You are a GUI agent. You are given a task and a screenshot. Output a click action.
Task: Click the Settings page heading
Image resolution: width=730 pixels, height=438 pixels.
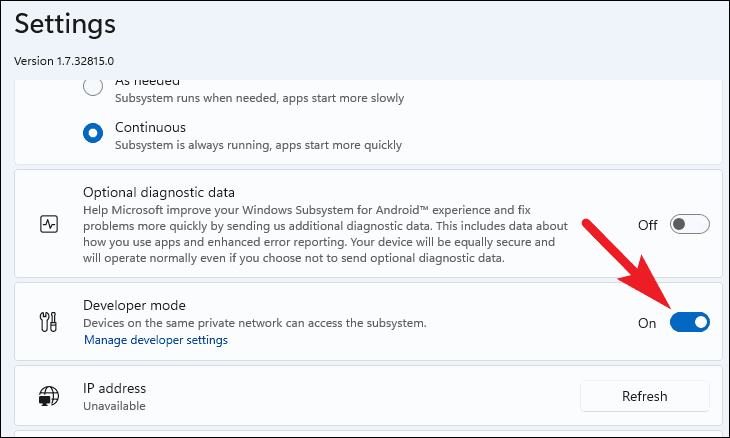[65, 22]
